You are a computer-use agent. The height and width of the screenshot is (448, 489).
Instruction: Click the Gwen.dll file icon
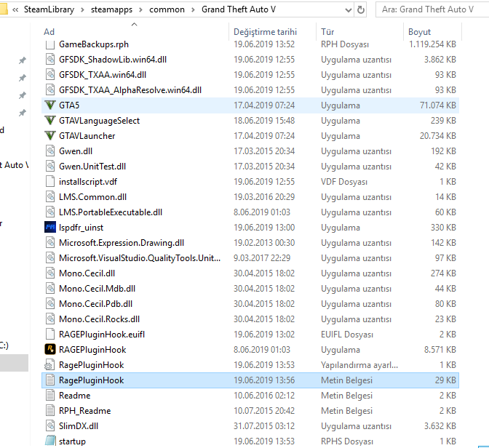50,151
